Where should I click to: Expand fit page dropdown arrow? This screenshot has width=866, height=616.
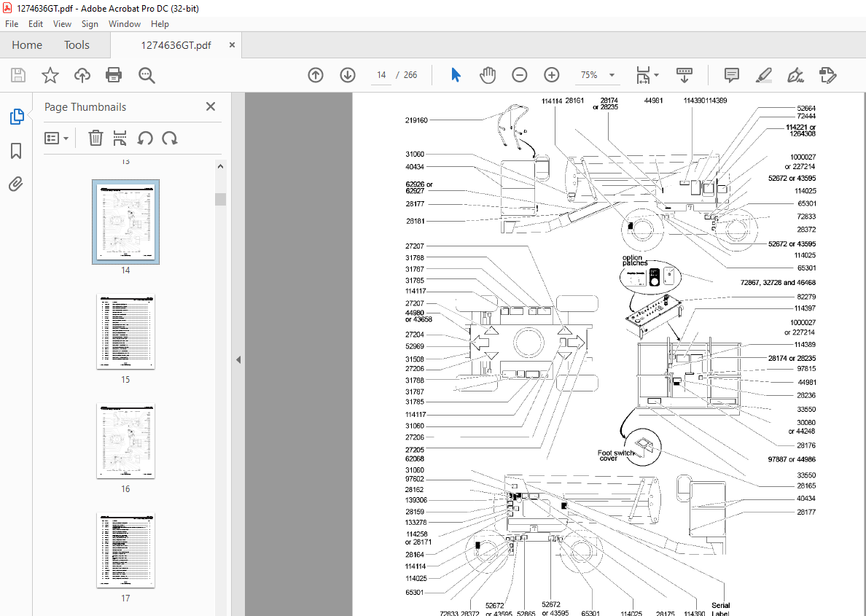click(656, 75)
